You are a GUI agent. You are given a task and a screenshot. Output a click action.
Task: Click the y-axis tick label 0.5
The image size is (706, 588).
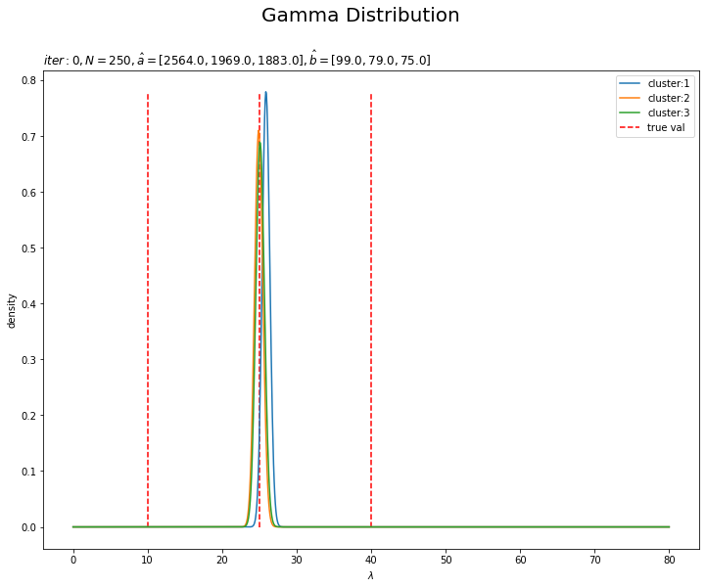(x=28, y=249)
